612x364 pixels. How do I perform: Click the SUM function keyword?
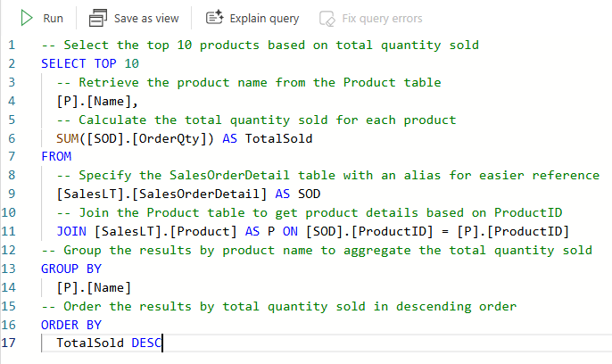(68, 138)
